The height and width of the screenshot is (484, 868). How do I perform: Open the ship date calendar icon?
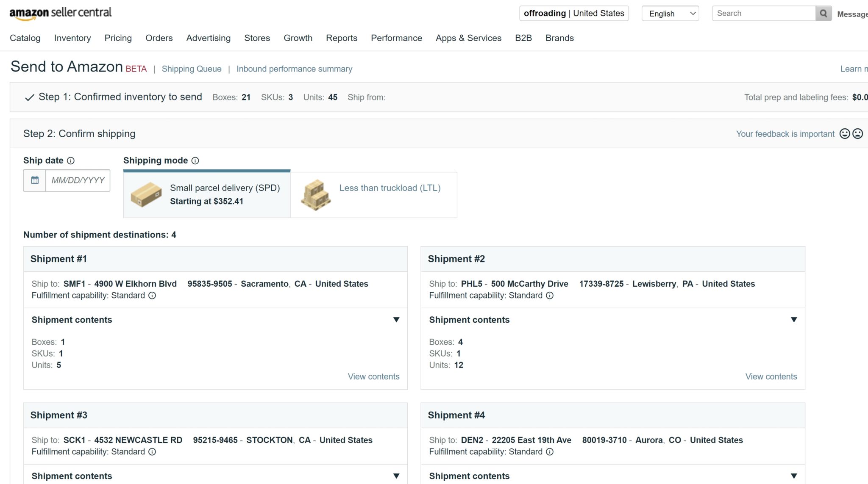(x=35, y=180)
